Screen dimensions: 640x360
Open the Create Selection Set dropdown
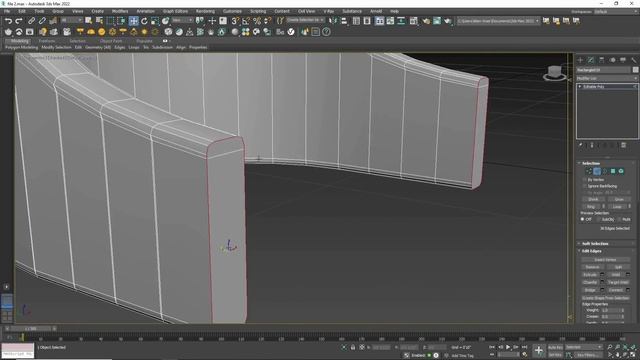[x=305, y=20]
